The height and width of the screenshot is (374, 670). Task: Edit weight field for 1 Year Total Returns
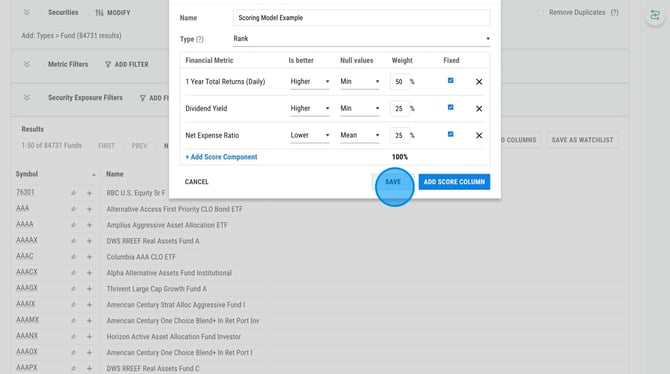(x=400, y=82)
